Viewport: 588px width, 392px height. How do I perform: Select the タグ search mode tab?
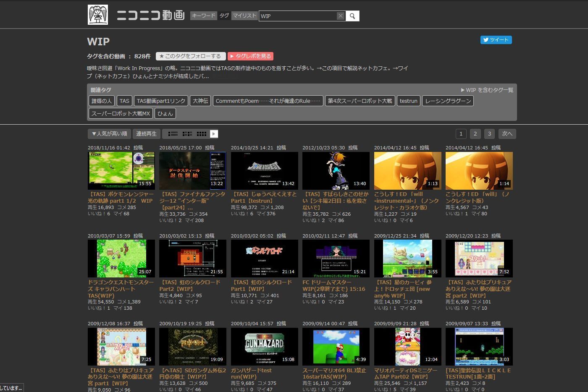(224, 16)
